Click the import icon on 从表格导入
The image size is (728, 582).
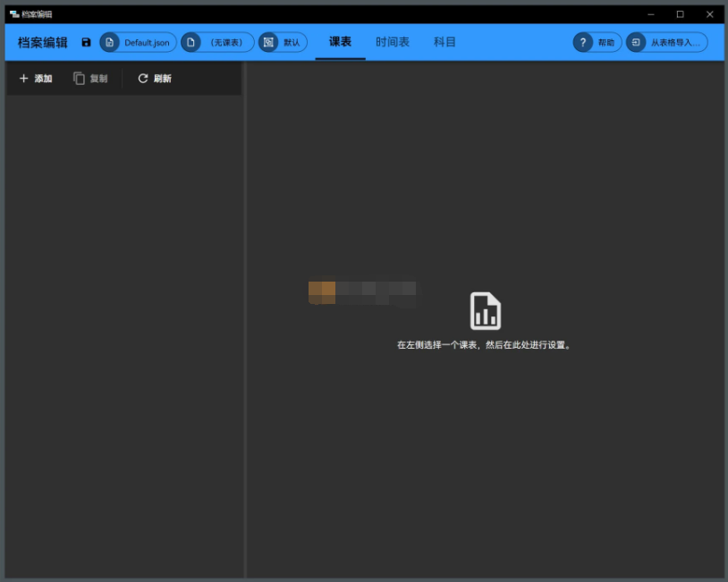[x=636, y=41]
